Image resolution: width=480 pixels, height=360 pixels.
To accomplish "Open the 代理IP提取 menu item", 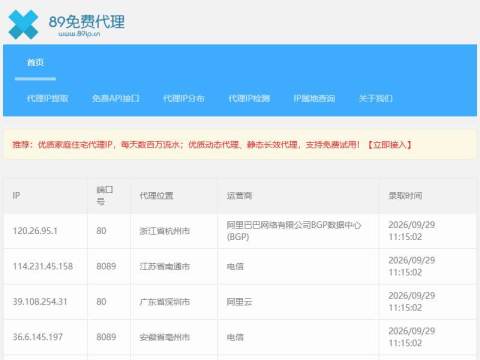I will [48, 98].
